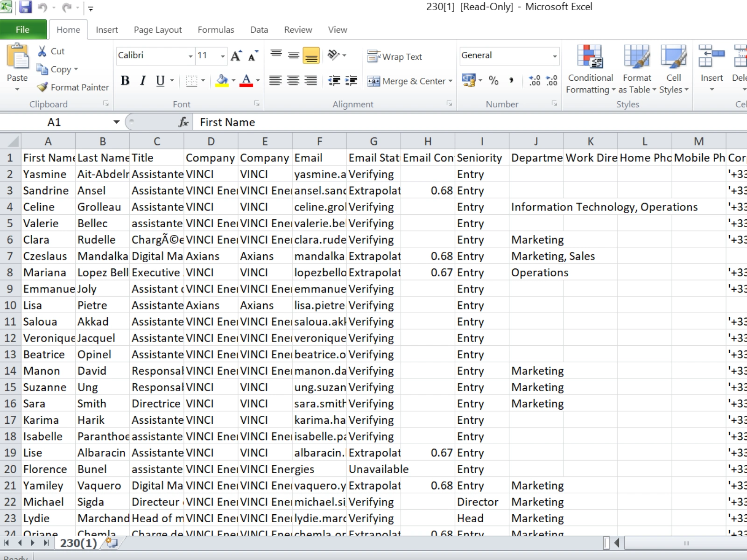Image resolution: width=747 pixels, height=560 pixels.
Task: Select the 230(1) sheet tab
Action: pos(78,543)
